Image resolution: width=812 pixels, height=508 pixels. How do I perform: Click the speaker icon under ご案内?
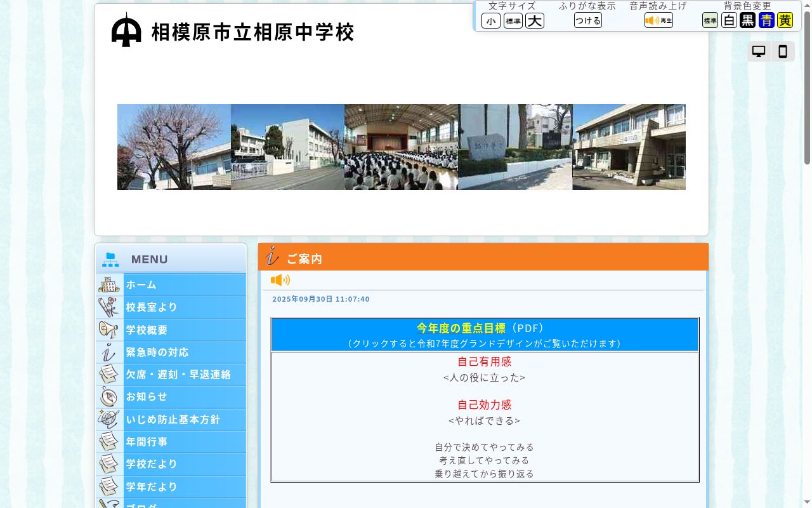[280, 280]
